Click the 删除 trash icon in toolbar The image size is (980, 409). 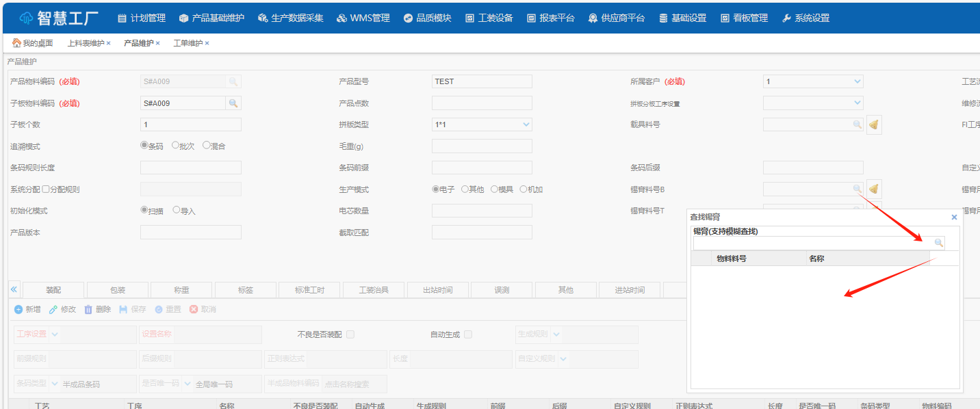click(88, 309)
